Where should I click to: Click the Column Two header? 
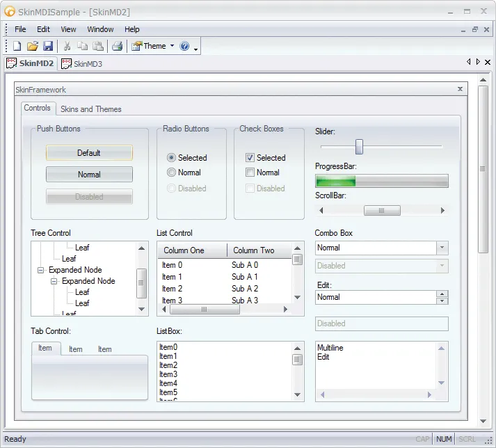tap(259, 250)
